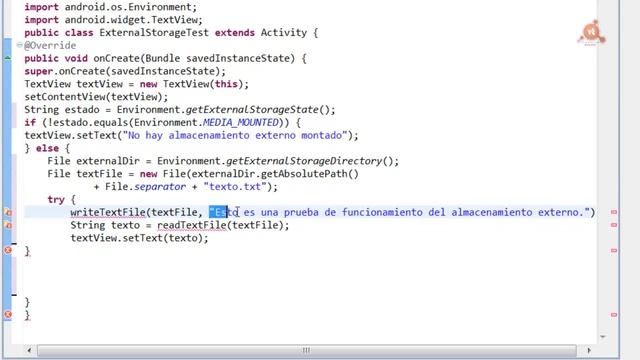The width and height of the screenshot is (640, 360).
Task: Click the class name ExternalStorageTest
Action: point(154,33)
